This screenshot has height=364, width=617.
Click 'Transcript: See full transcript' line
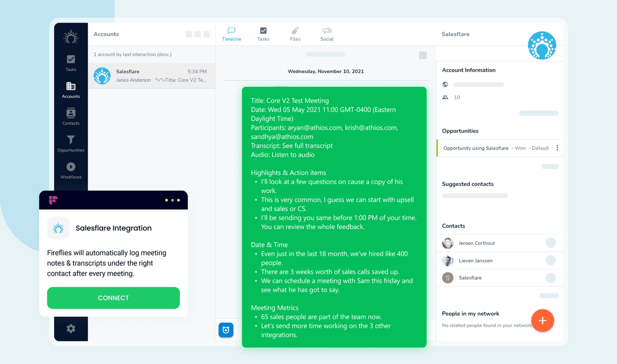[292, 145]
